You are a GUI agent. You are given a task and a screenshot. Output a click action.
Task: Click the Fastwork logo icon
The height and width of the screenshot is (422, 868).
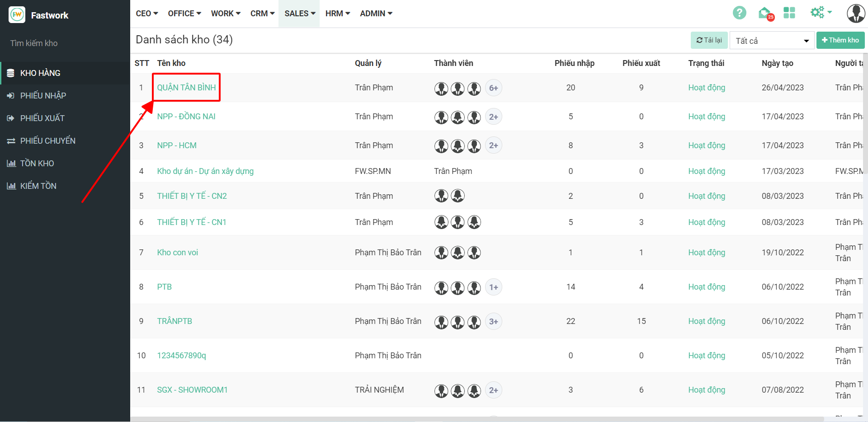click(17, 15)
